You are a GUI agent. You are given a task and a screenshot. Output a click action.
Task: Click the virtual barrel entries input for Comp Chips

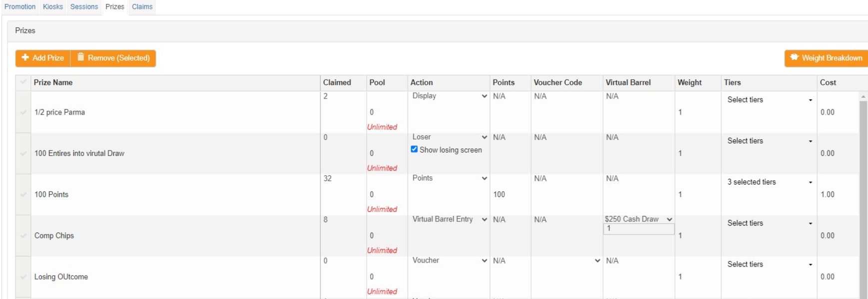tap(638, 228)
